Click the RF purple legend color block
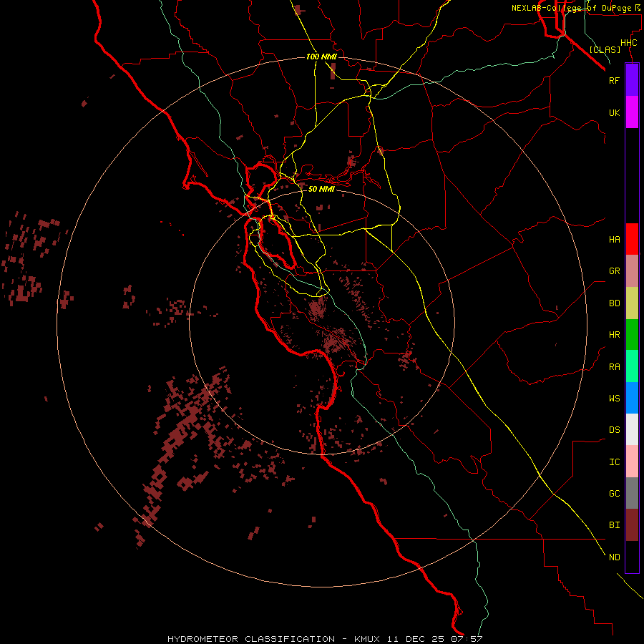The height and width of the screenshot is (644, 644). click(632, 80)
